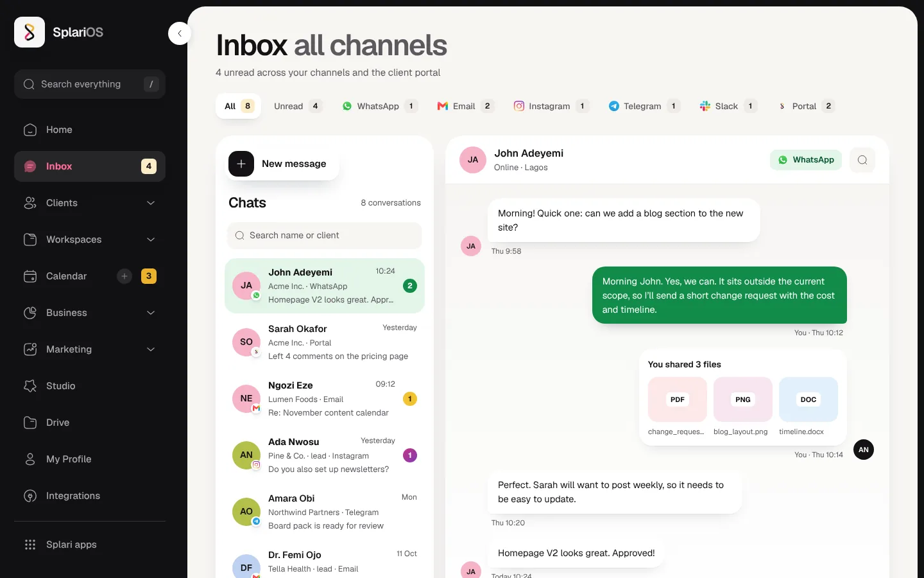924x578 pixels.
Task: Search within the John Adeyemi conversation
Action: (x=862, y=160)
